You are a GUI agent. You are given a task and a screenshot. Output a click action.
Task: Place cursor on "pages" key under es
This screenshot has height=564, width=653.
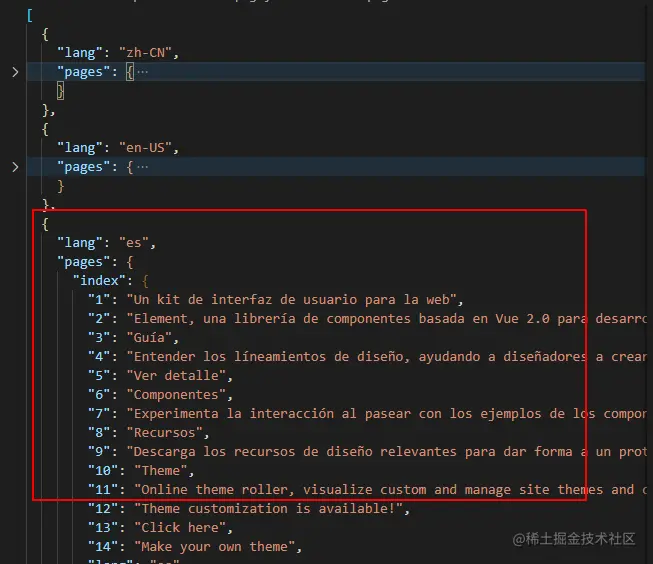click(x=83, y=262)
